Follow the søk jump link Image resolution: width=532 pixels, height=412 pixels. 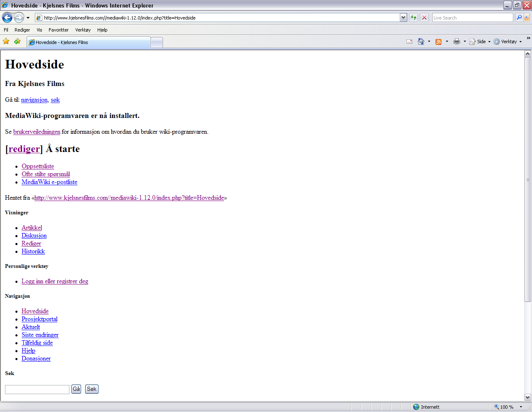pyautogui.click(x=55, y=100)
